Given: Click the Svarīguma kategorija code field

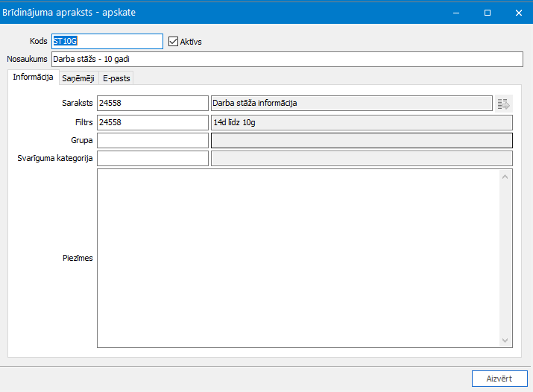Looking at the screenshot, I should pyautogui.click(x=153, y=158).
